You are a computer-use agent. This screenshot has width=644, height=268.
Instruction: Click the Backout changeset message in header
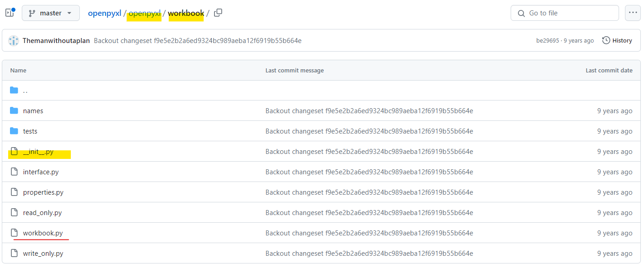pos(198,41)
